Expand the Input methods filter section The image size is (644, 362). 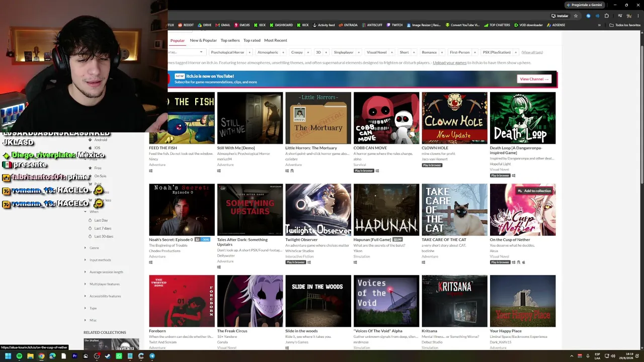pyautogui.click(x=100, y=260)
